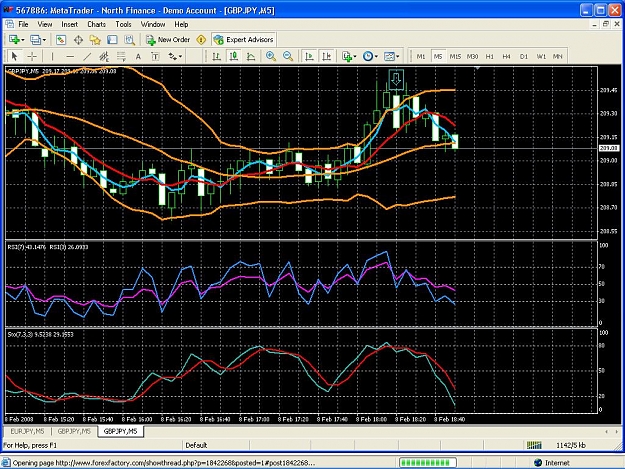625x469 pixels.
Task: Open the View menu
Action: point(45,24)
